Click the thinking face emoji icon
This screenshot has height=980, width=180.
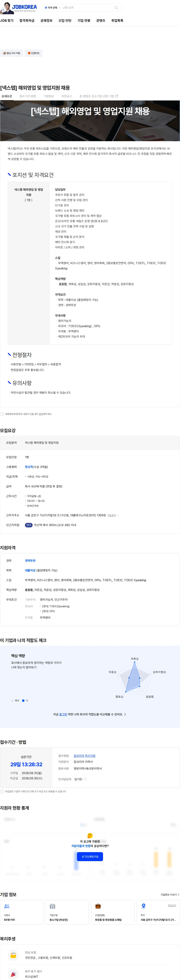click(x=90, y=835)
